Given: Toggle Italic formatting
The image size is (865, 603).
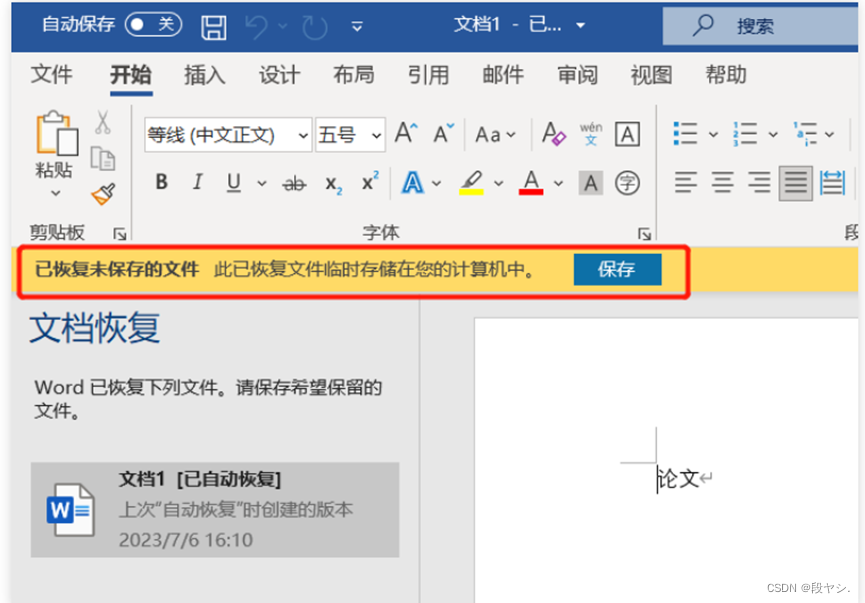Looking at the screenshot, I should coord(197,182).
